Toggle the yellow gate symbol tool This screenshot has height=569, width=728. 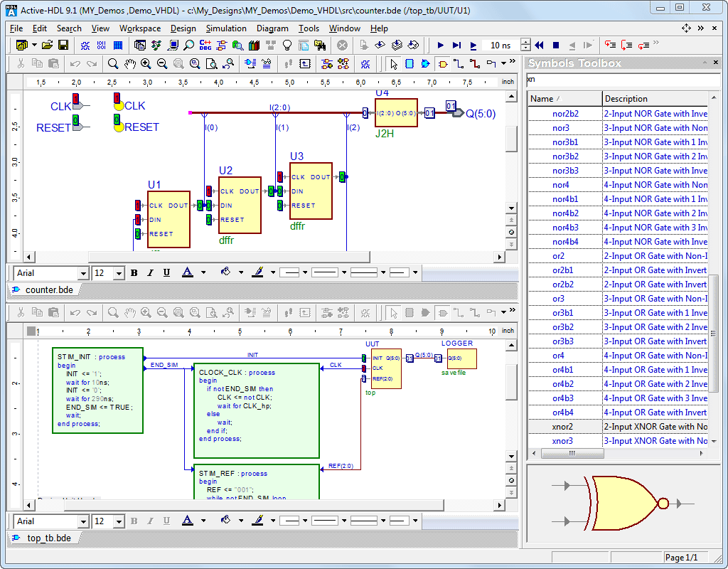click(442, 63)
